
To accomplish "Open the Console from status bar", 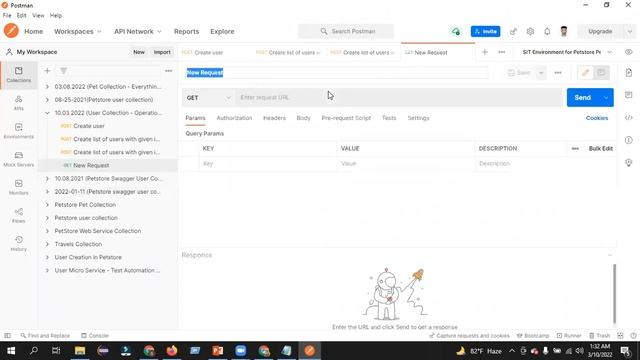I will click(95, 336).
